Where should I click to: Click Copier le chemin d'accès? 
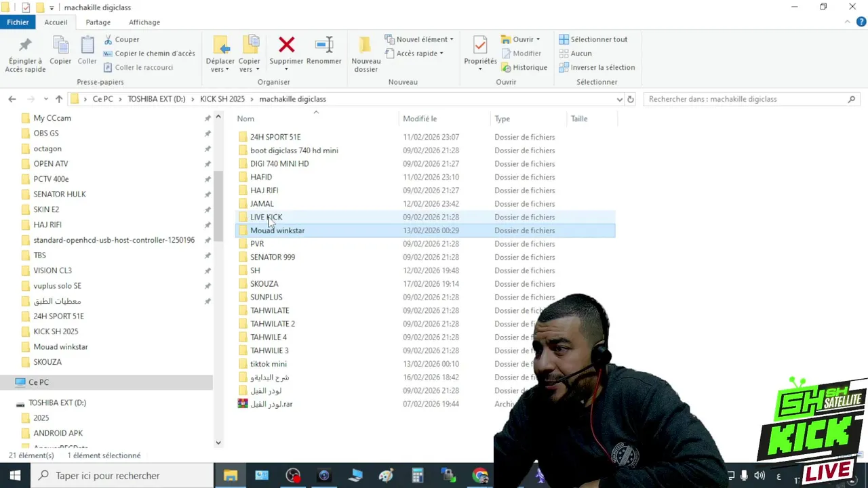coord(149,54)
